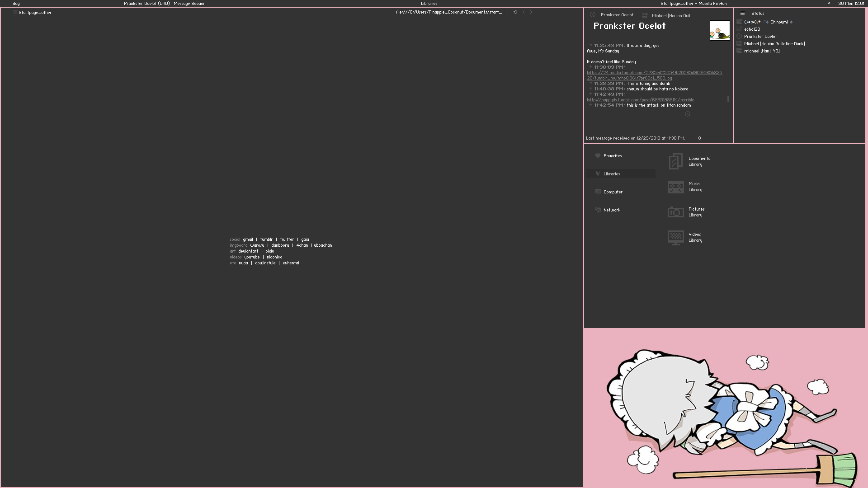Select Chinoumi in buddy list
The width and height of the screenshot is (868, 488).
pos(768,22)
